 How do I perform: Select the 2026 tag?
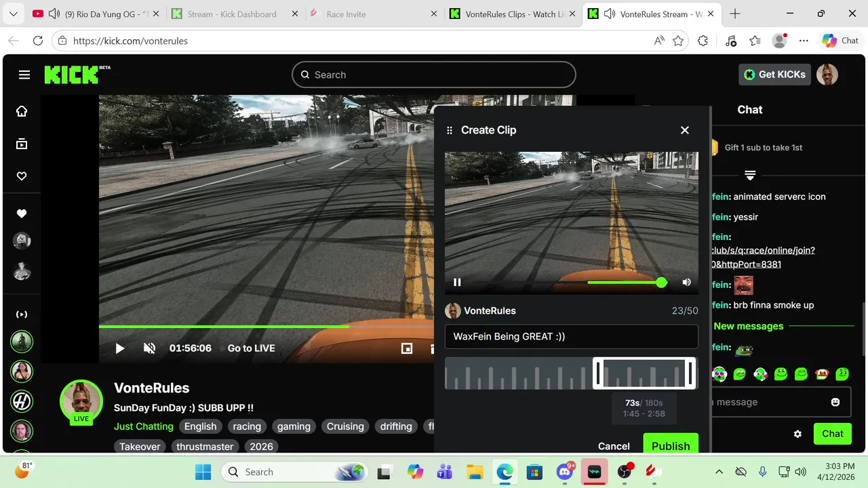click(x=261, y=446)
